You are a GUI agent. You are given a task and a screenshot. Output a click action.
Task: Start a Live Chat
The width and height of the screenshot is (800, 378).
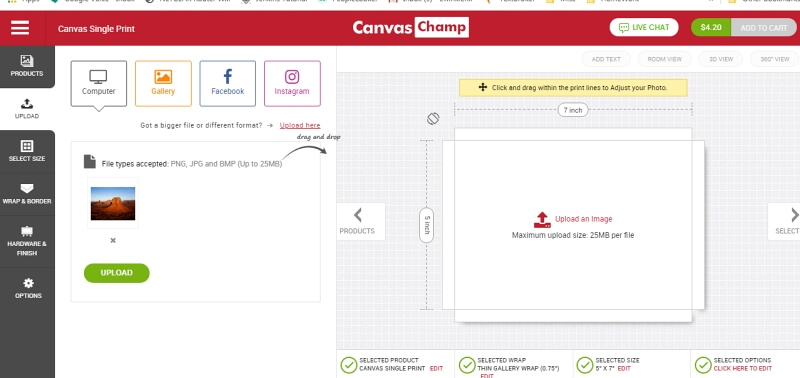coord(644,28)
